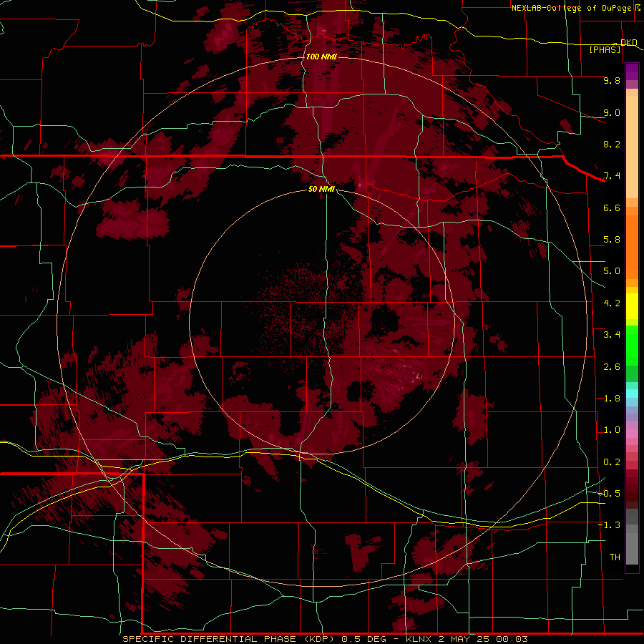
Task: Click the purple swatch at top of color bar
Action: 632,72
